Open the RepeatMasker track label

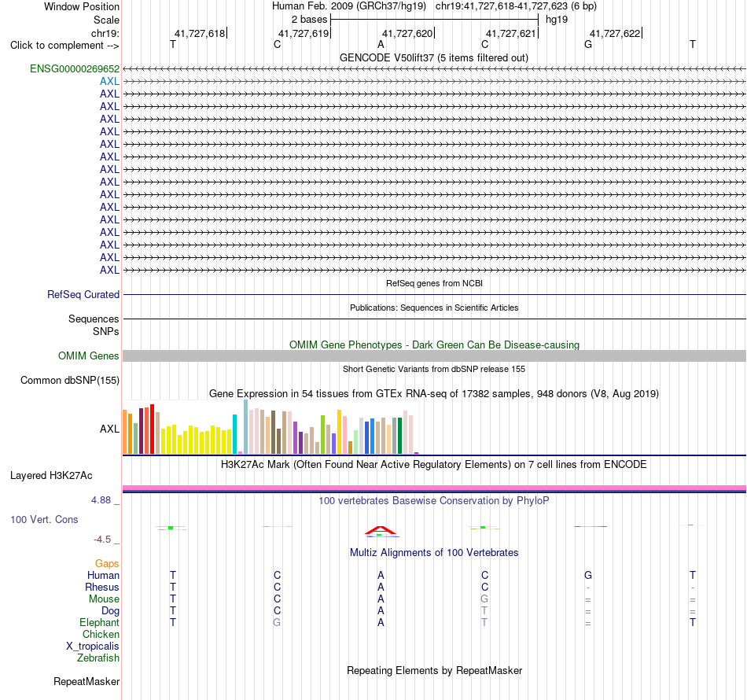tap(86, 681)
